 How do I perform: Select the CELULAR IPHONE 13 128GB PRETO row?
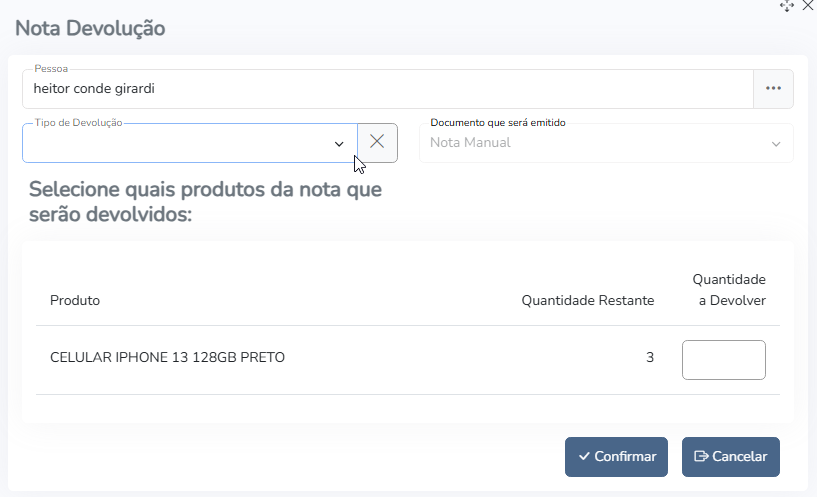(168, 357)
